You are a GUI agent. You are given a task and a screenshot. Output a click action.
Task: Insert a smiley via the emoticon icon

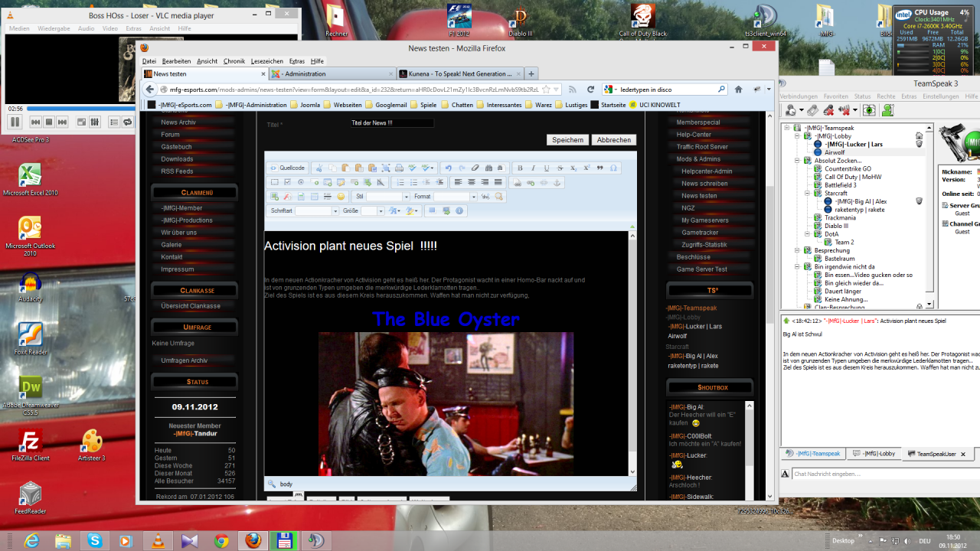341,197
